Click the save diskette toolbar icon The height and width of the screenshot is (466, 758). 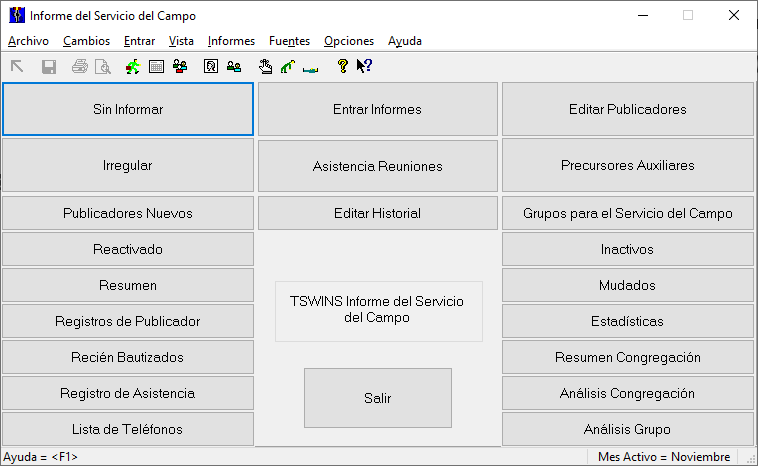tap(48, 67)
